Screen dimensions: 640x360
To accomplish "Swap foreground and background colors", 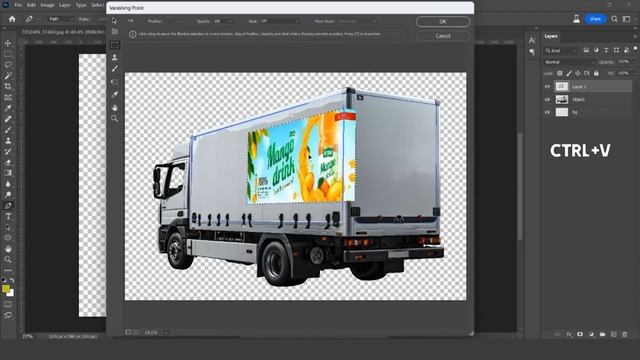I will [12, 280].
